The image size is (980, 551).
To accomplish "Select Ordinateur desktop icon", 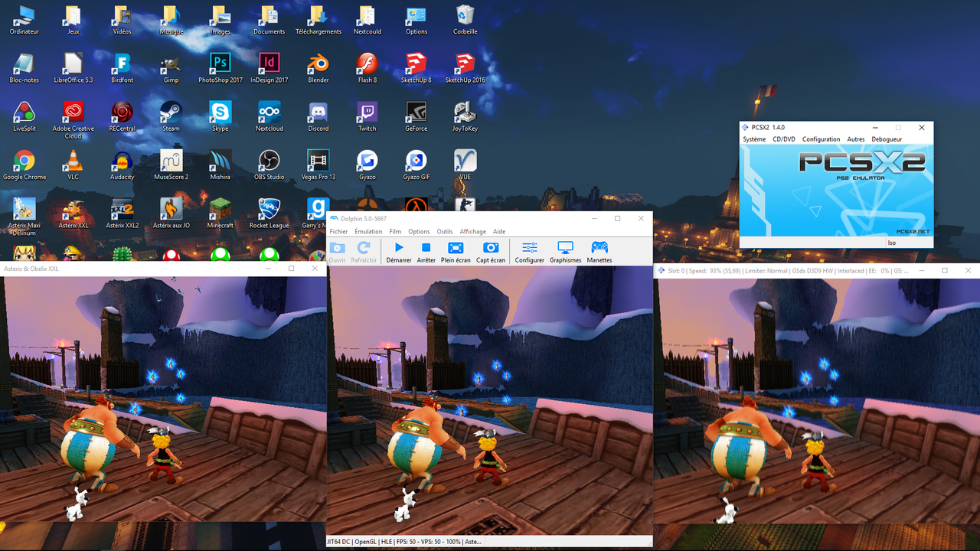I will tap(24, 20).
